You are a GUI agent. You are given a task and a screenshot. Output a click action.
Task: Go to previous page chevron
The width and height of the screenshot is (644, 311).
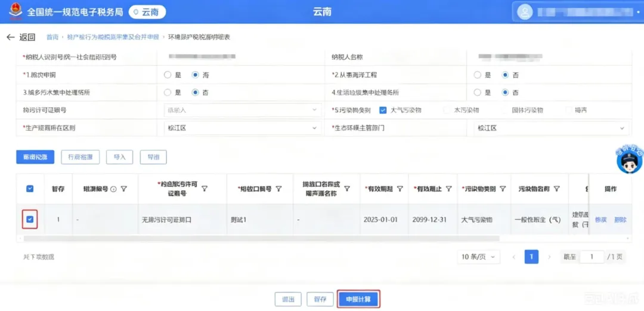[x=513, y=257]
